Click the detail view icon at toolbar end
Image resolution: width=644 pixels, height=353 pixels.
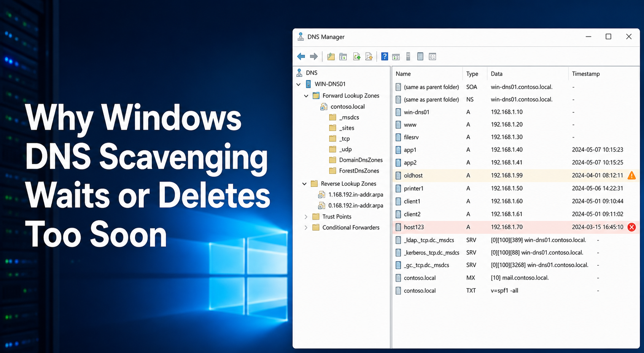[433, 57]
